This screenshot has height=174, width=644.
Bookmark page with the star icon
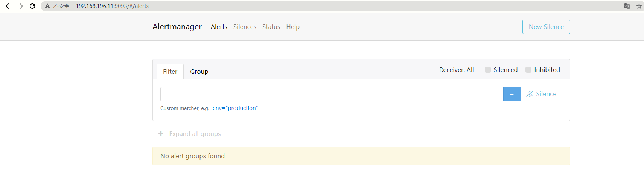pyautogui.click(x=639, y=6)
